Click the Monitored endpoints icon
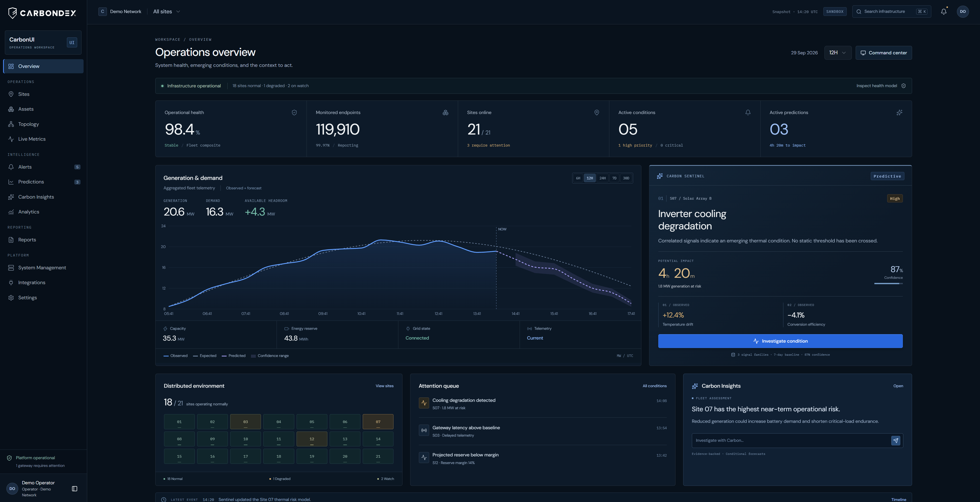This screenshot has height=502, width=980. point(446,112)
